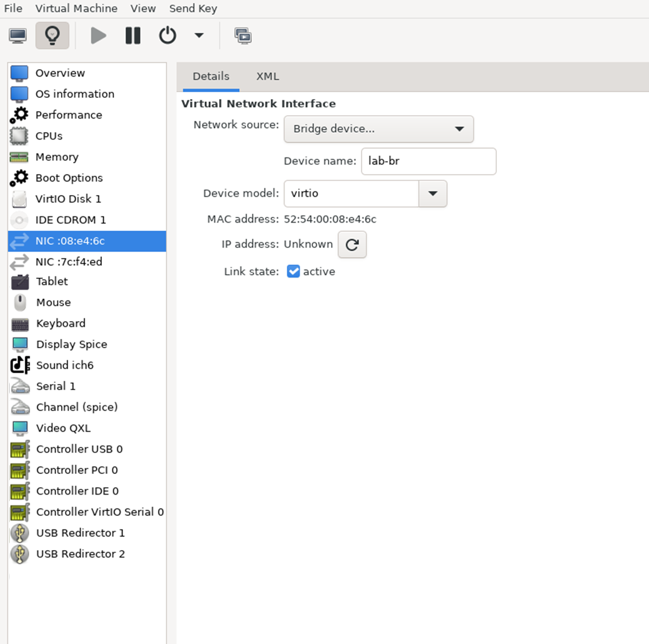This screenshot has width=649, height=644.
Task: Switch to the XML tab
Action: pos(267,76)
